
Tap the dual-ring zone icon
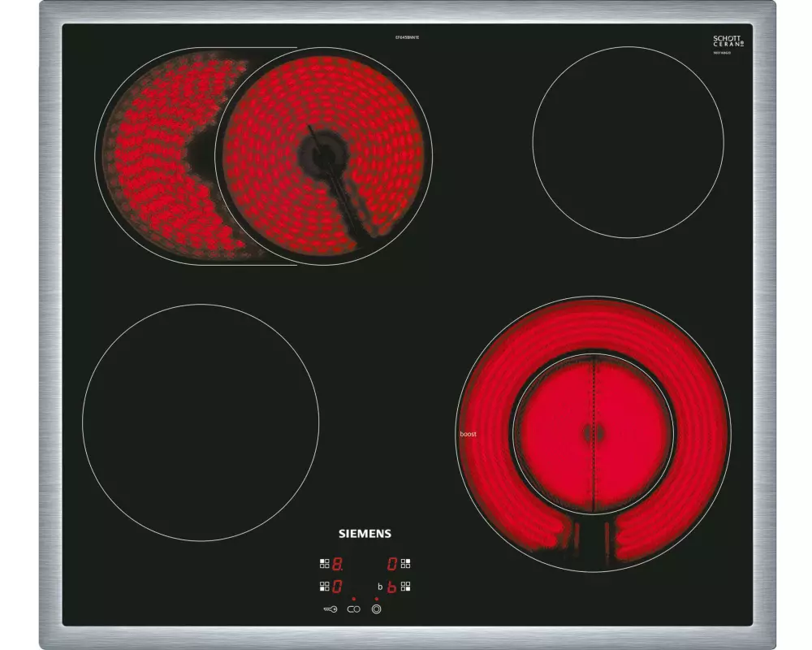pyautogui.click(x=377, y=609)
